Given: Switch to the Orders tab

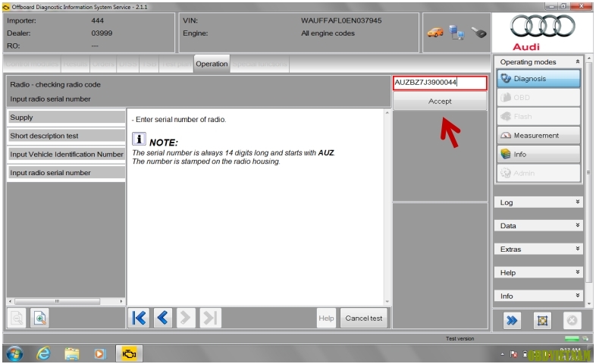Looking at the screenshot, I should (103, 64).
